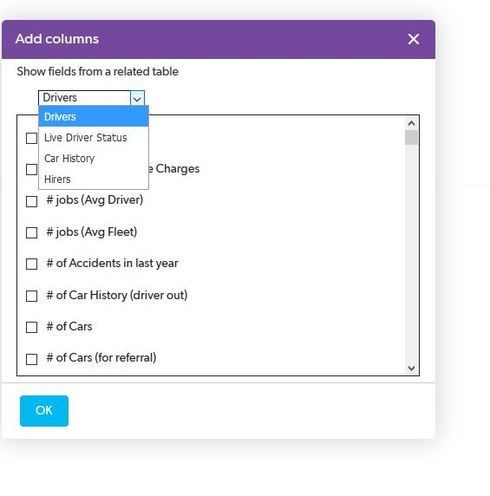
Task: Choose Live Driver Status option
Action: (93, 137)
